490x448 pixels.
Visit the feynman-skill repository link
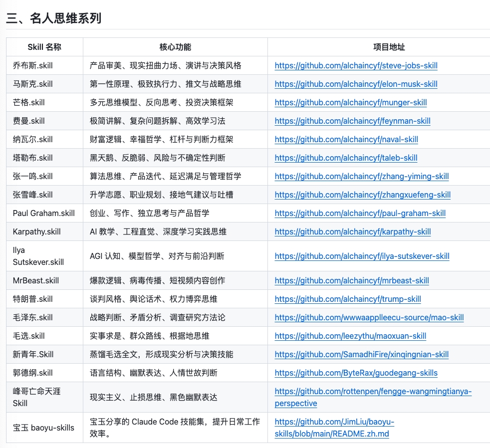click(x=352, y=121)
